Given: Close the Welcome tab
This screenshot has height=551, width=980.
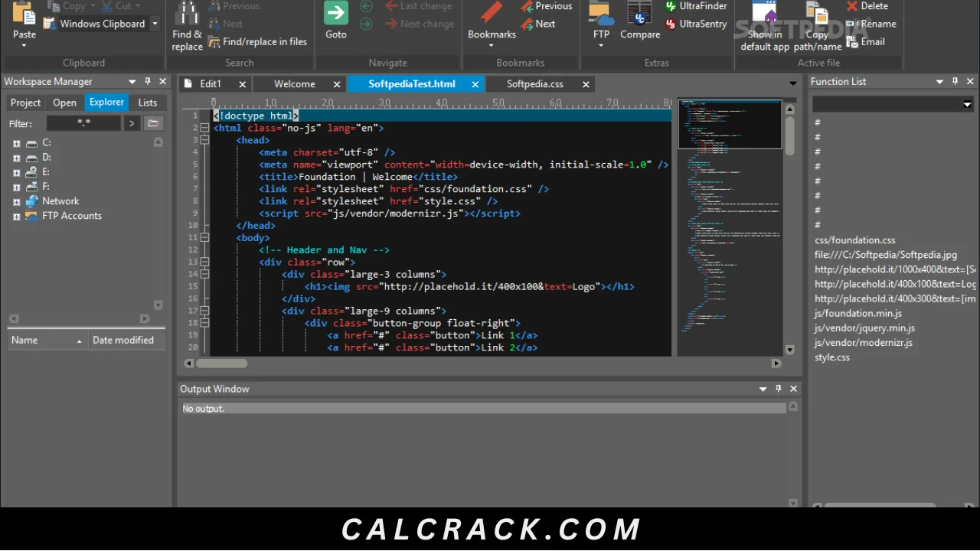Looking at the screenshot, I should [x=337, y=84].
